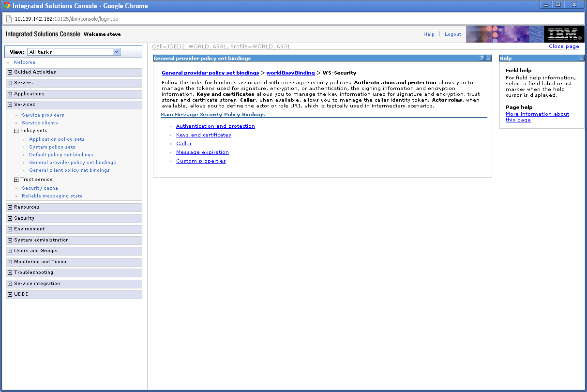Viewport: 587px width, 392px height.
Task: Open More information about this page
Action: coord(537,117)
